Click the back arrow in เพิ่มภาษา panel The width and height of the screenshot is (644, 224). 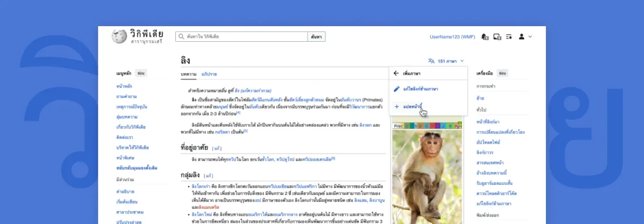point(396,73)
